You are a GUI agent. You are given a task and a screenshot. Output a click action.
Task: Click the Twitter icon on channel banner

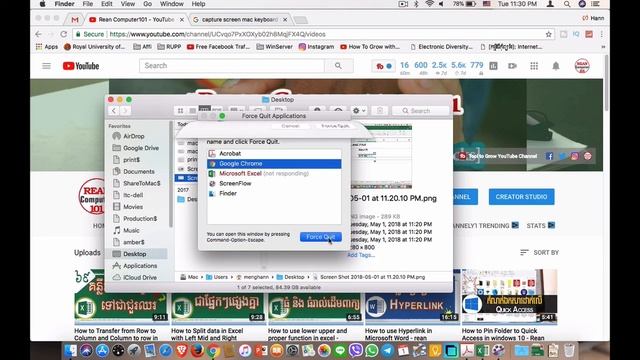[x=562, y=156]
